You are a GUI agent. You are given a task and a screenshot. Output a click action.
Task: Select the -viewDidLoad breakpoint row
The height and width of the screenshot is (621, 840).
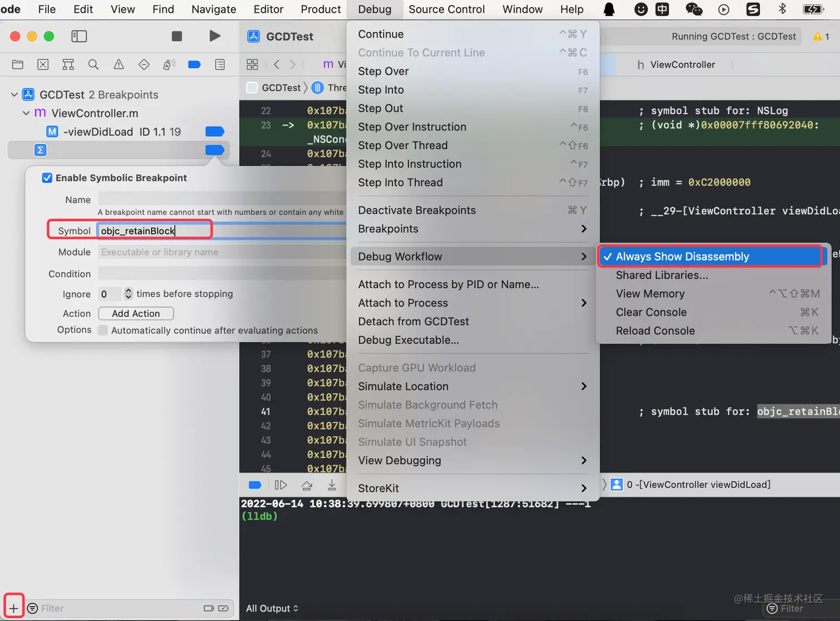pyautogui.click(x=119, y=132)
